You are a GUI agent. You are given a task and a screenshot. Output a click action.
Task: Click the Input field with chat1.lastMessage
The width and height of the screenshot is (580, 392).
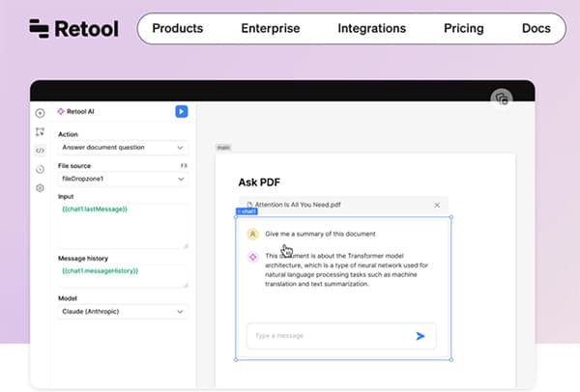click(x=123, y=225)
